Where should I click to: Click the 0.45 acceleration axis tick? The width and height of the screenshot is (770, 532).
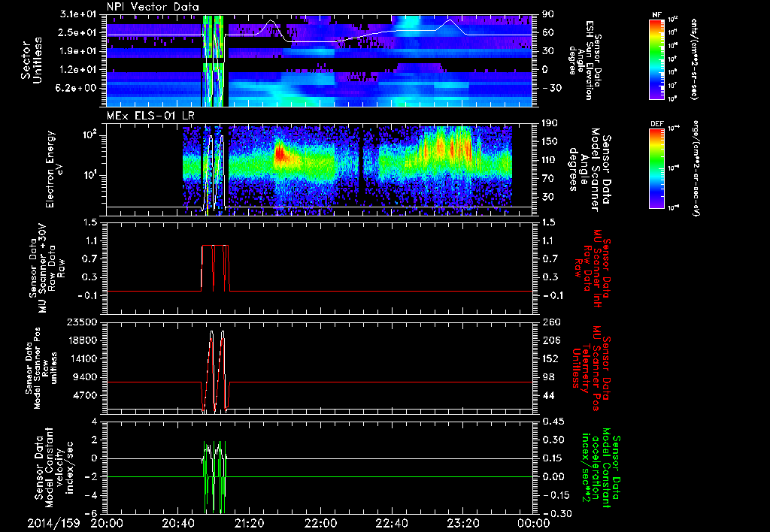[x=553, y=422]
